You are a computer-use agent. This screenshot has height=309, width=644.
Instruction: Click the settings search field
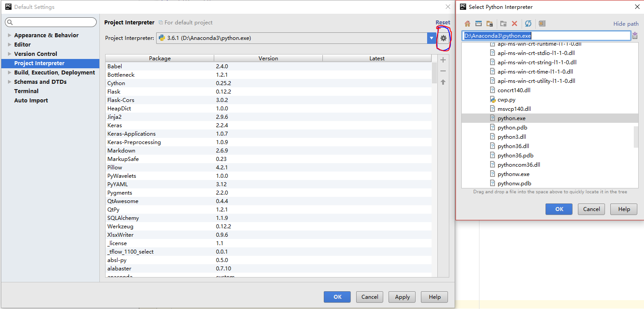[x=51, y=22]
